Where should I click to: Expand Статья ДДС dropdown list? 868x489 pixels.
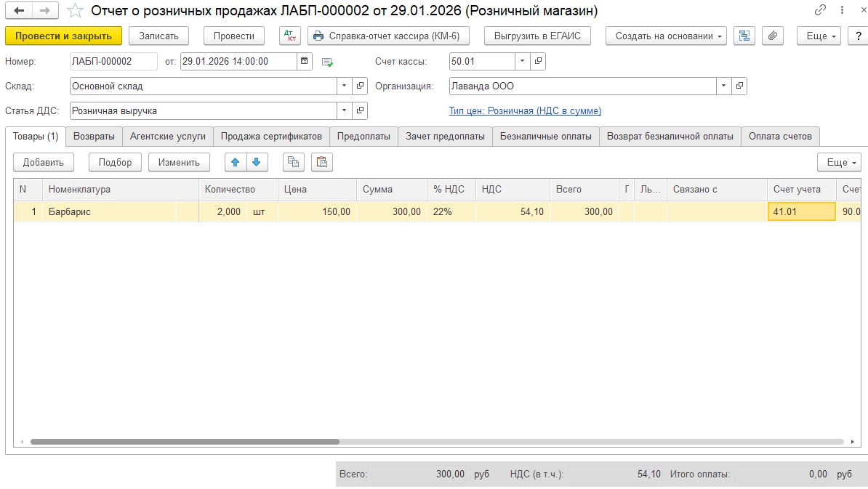click(x=345, y=111)
